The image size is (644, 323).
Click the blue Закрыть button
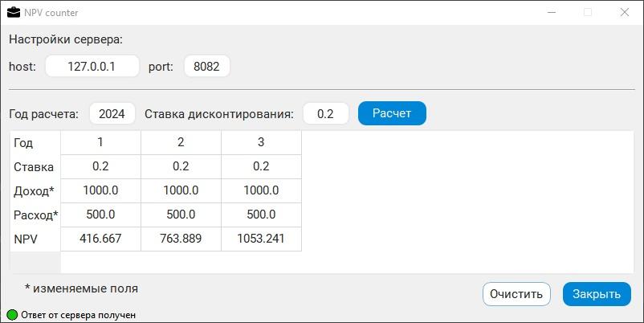point(597,294)
